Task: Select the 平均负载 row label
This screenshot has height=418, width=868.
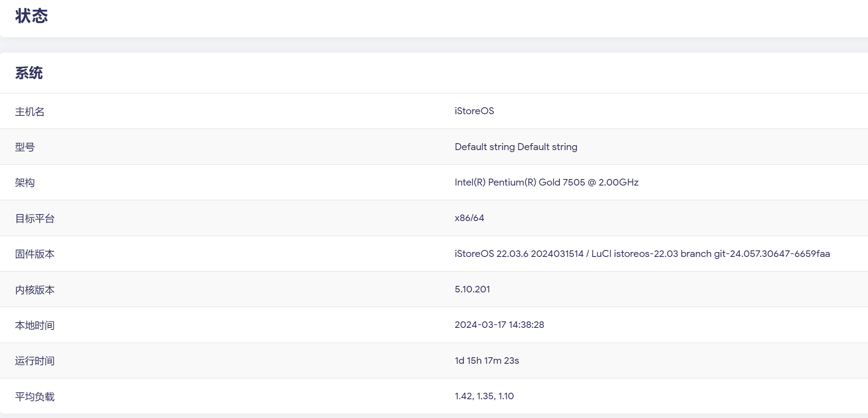Action: tap(35, 396)
